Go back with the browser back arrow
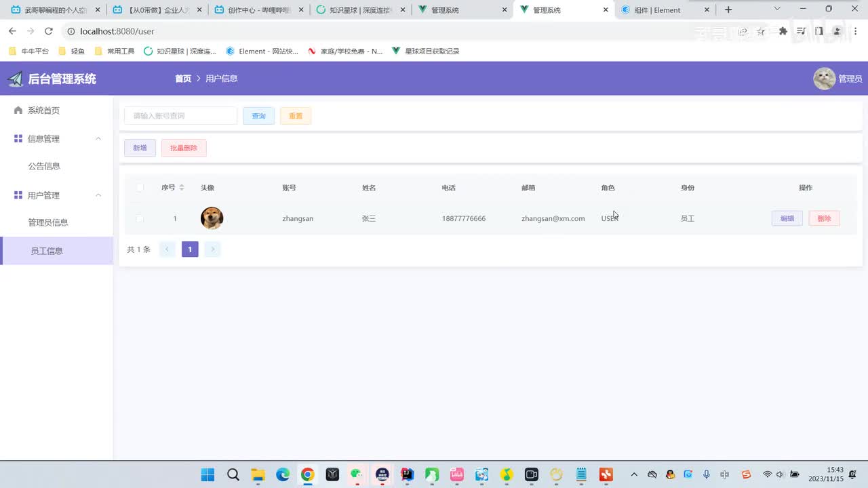 pos(12,31)
